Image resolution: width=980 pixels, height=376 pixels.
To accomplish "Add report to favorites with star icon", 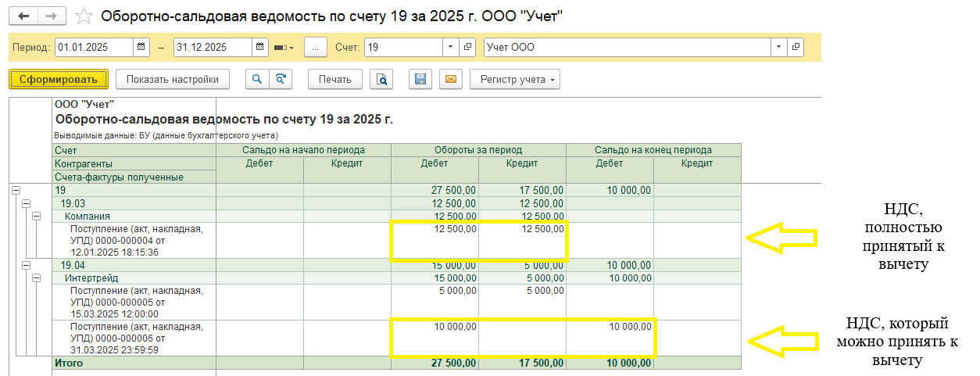I will pyautogui.click(x=84, y=16).
